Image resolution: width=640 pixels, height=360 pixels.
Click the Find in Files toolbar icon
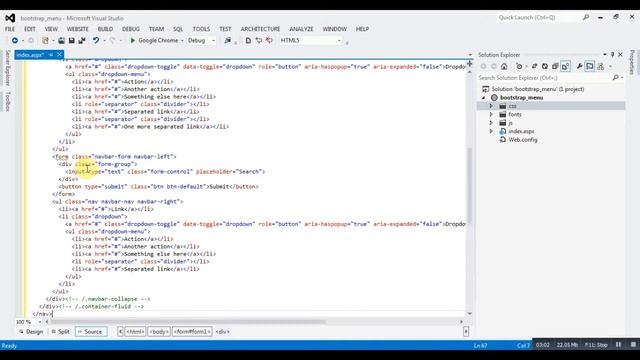tap(227, 40)
